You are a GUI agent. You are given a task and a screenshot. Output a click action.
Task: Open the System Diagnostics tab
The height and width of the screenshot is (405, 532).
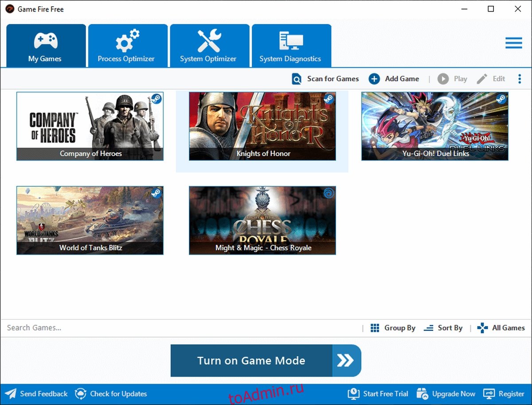(x=291, y=46)
